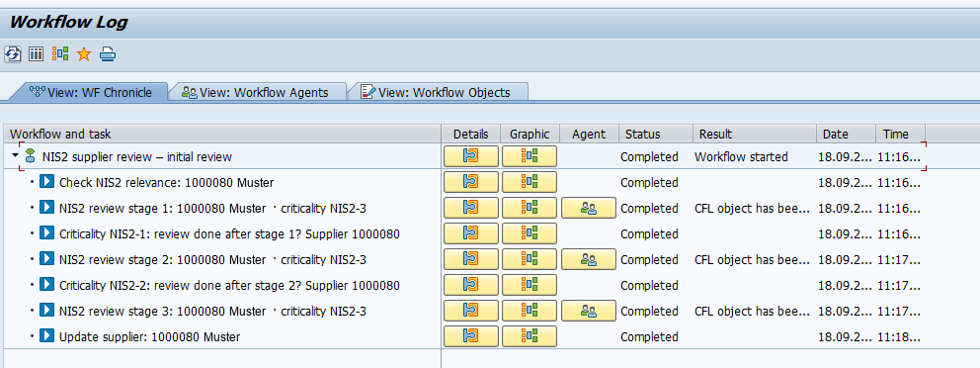Open Details for NIS2 review stage 1
This screenshot has width=980, height=368.
(x=471, y=208)
